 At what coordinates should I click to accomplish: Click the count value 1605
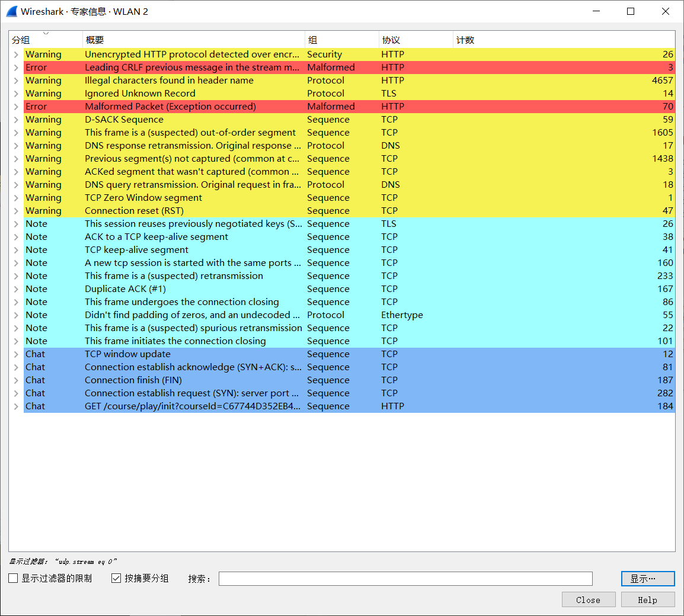pyautogui.click(x=662, y=133)
